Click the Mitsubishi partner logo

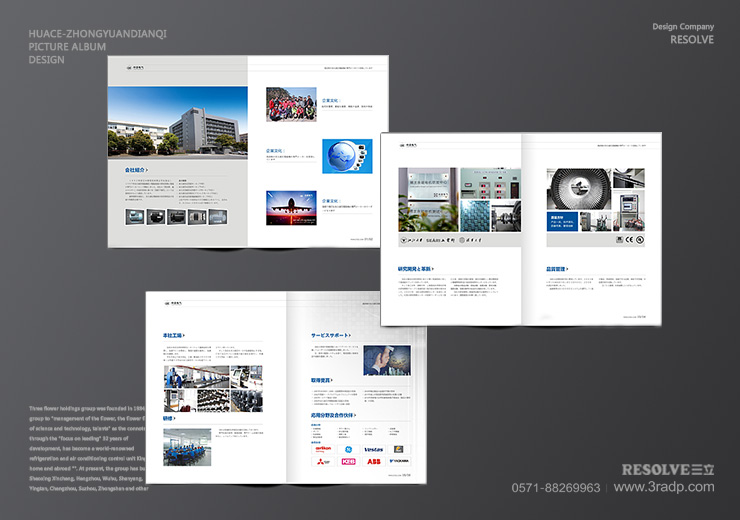tap(323, 461)
